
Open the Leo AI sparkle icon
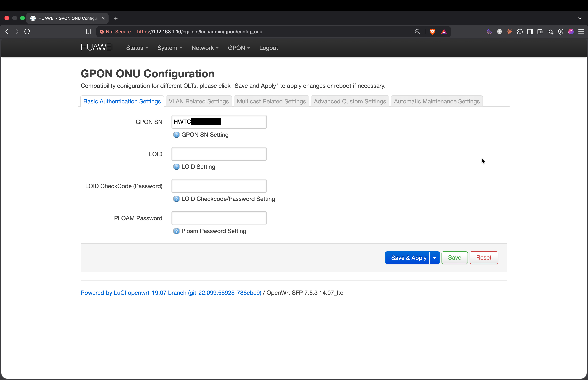click(x=551, y=32)
